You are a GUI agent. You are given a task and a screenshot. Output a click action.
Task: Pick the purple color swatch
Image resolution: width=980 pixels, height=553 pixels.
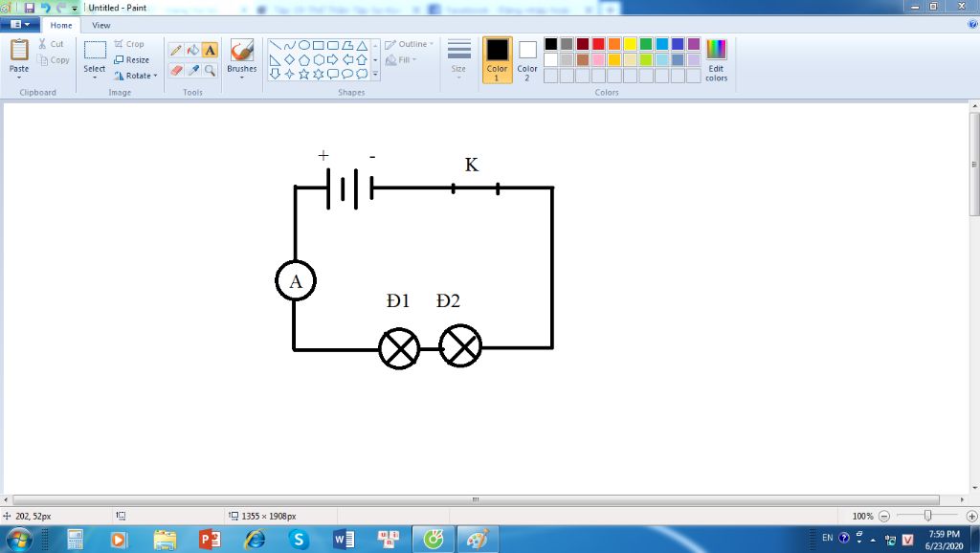(x=694, y=44)
